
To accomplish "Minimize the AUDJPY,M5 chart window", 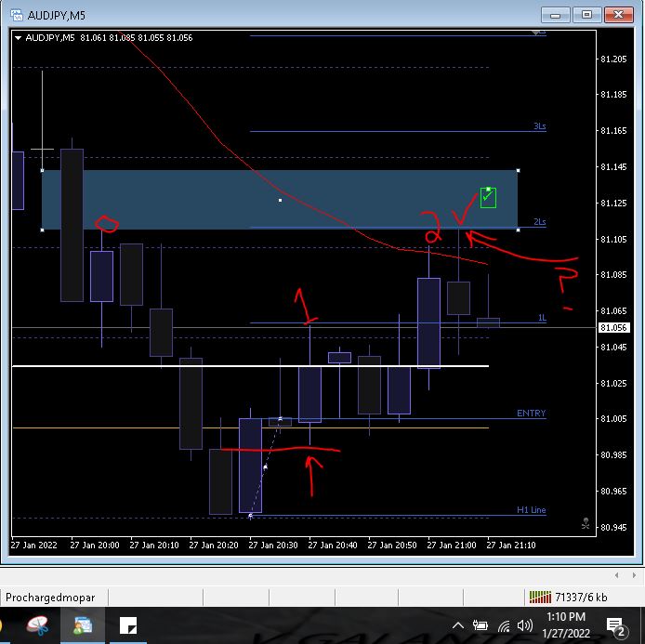I will coord(556,15).
